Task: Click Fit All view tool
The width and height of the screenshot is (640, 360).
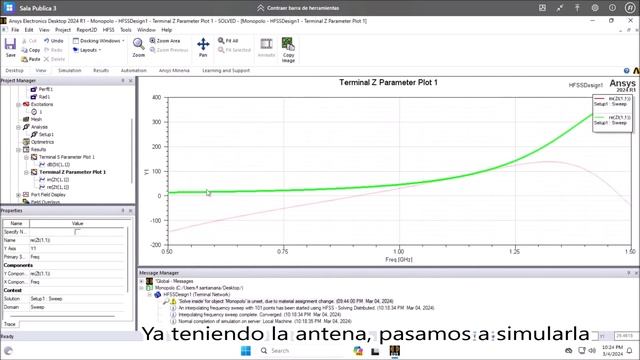Action: [x=228, y=41]
